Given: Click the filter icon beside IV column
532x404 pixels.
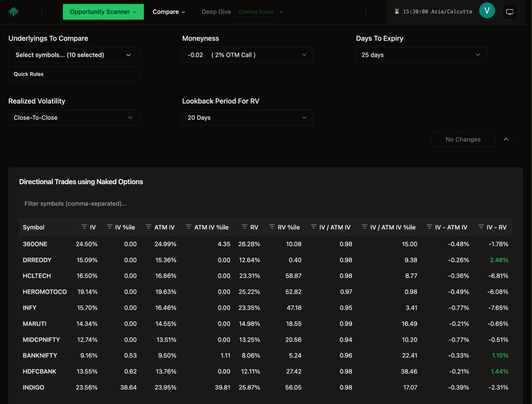Looking at the screenshot, I should coord(84,227).
